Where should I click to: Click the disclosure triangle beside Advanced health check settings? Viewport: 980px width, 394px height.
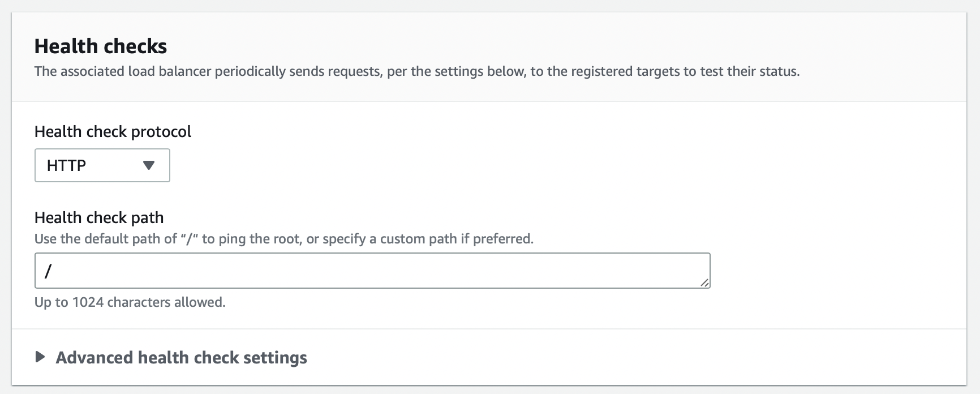(40, 357)
